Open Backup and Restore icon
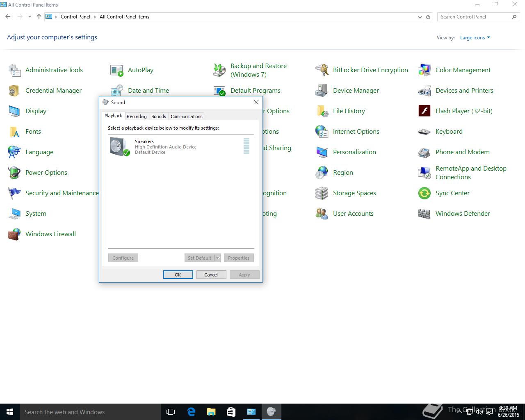The height and width of the screenshot is (420, 525). coord(219,70)
